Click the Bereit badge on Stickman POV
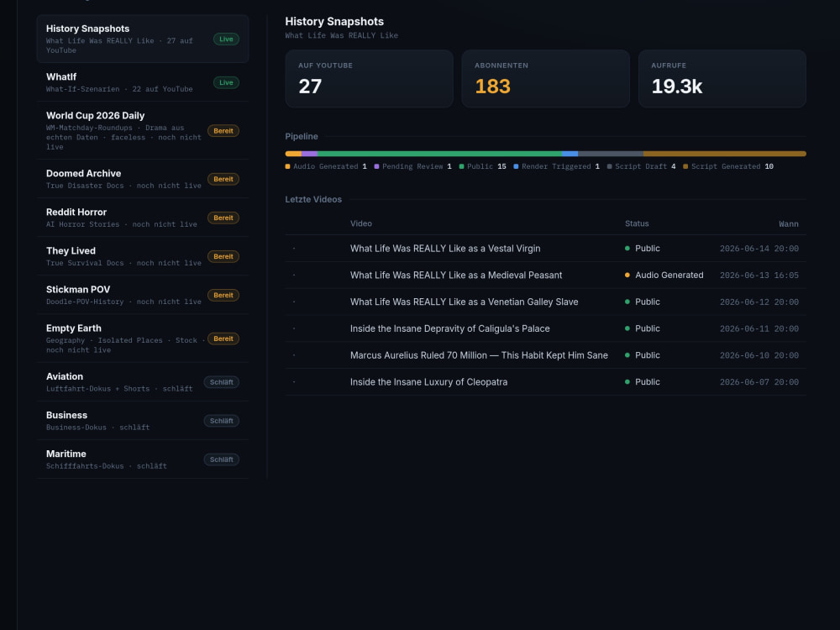This screenshot has height=630, width=840. tap(223, 295)
